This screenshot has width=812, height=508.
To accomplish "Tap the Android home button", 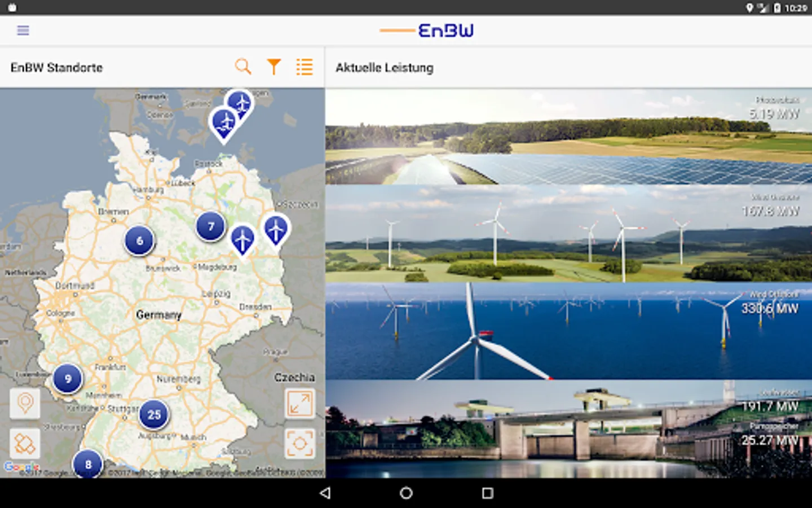I will pos(406,493).
